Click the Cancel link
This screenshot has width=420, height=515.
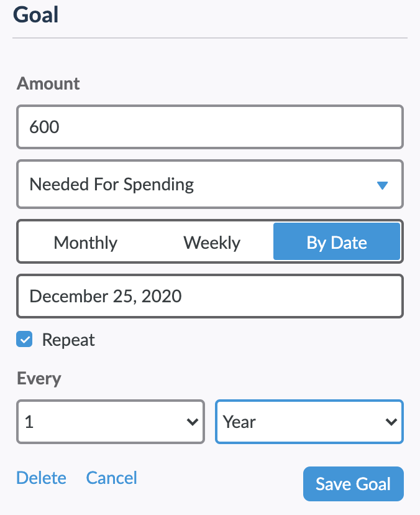pos(112,478)
